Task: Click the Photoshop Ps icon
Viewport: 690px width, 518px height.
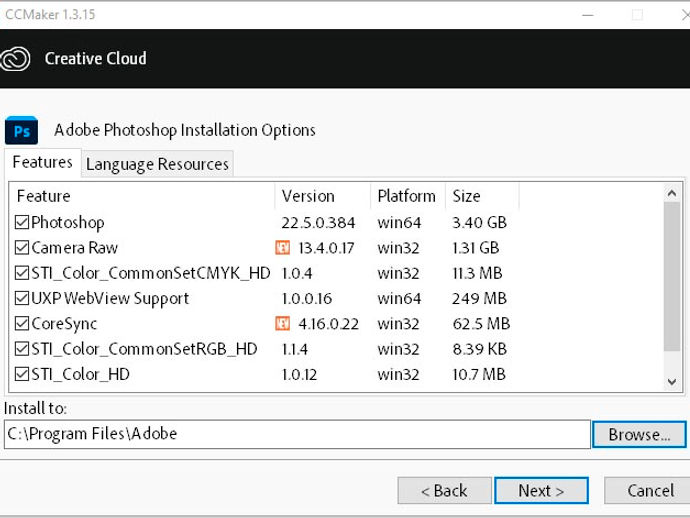Action: tap(22, 130)
